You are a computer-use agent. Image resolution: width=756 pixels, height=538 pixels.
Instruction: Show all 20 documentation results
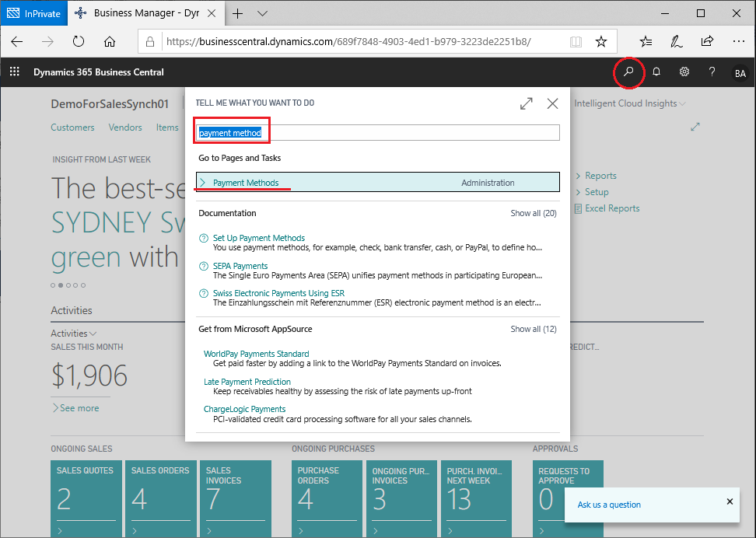coord(534,213)
